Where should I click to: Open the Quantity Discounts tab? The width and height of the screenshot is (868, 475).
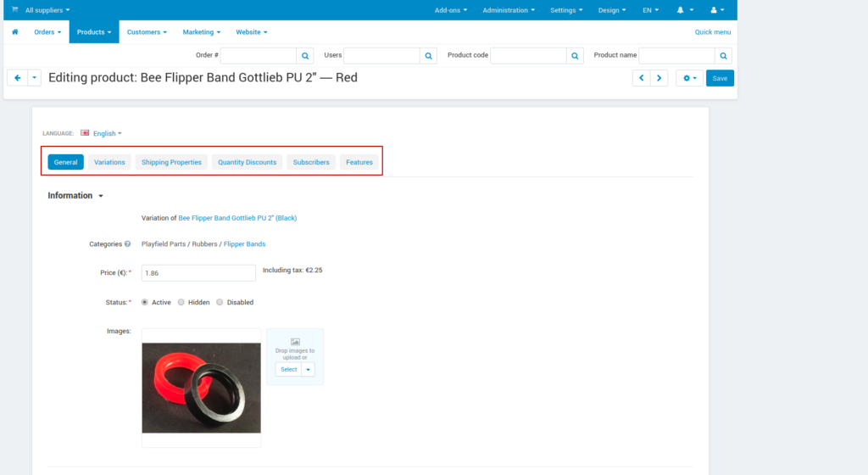pos(247,162)
